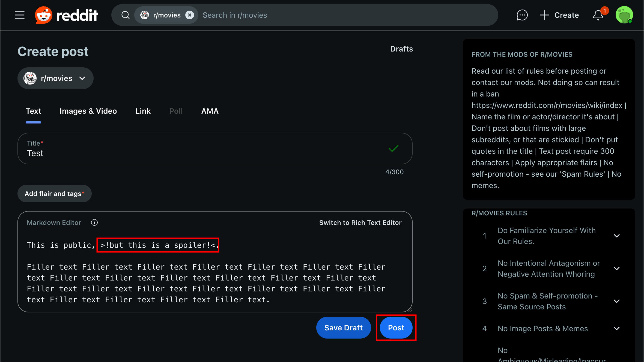Click the Reddit Snoo logo
The width and height of the screenshot is (644, 362).
[x=44, y=15]
